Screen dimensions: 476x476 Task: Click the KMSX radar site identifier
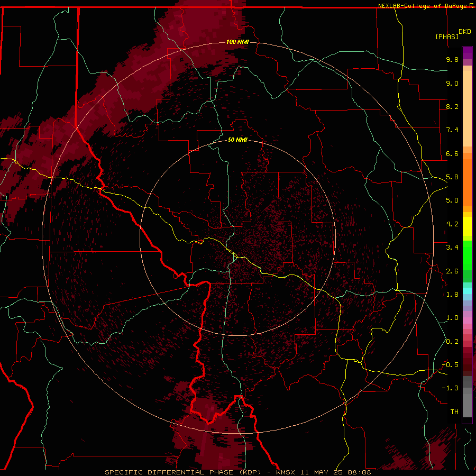click(286, 472)
